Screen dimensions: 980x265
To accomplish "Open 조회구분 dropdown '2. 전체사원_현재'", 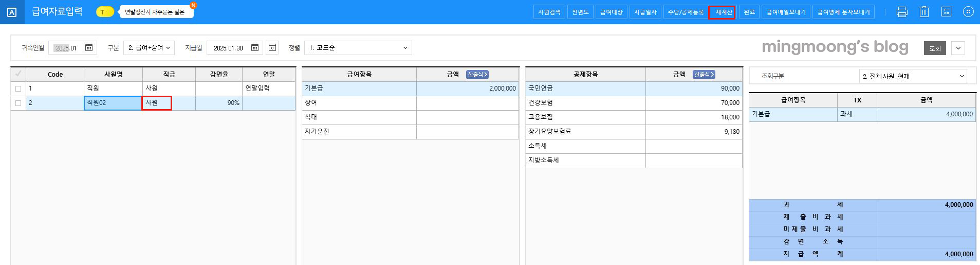I will click(x=913, y=76).
